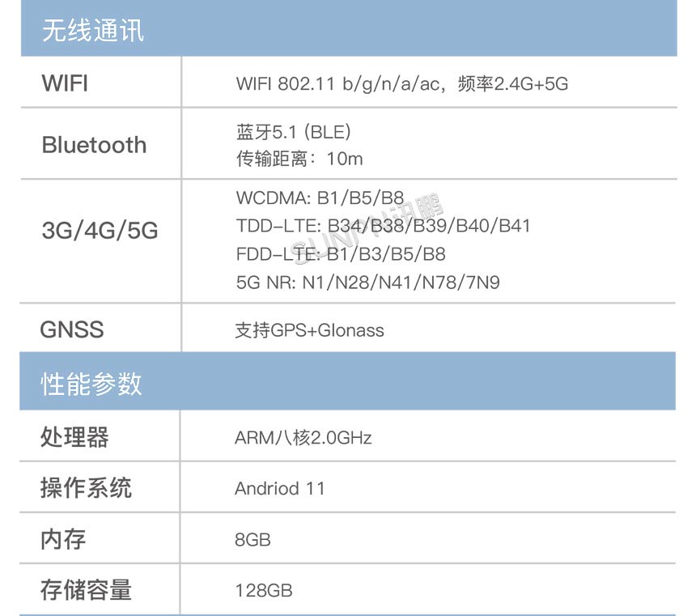The height and width of the screenshot is (616, 696).
Task: Click the TDD-LTE bands line
Action: [383, 226]
